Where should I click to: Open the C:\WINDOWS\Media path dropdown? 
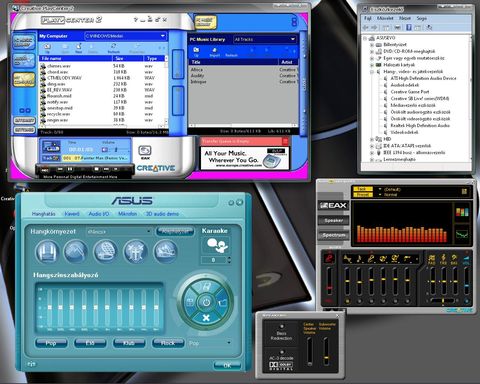pos(163,36)
